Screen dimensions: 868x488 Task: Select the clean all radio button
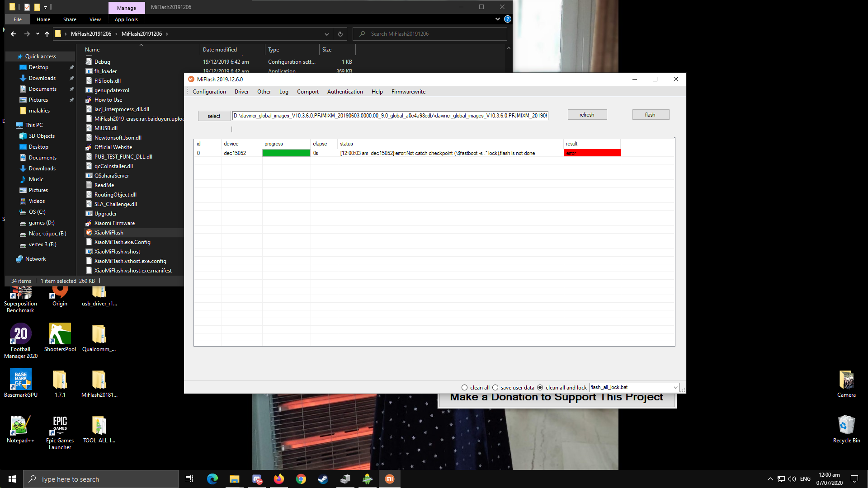pos(464,388)
